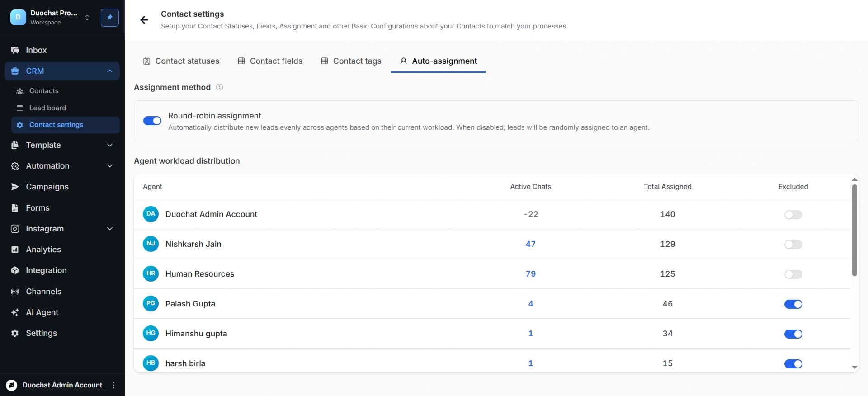Select the Auto-assignment tab
The image size is (868, 396).
438,61
